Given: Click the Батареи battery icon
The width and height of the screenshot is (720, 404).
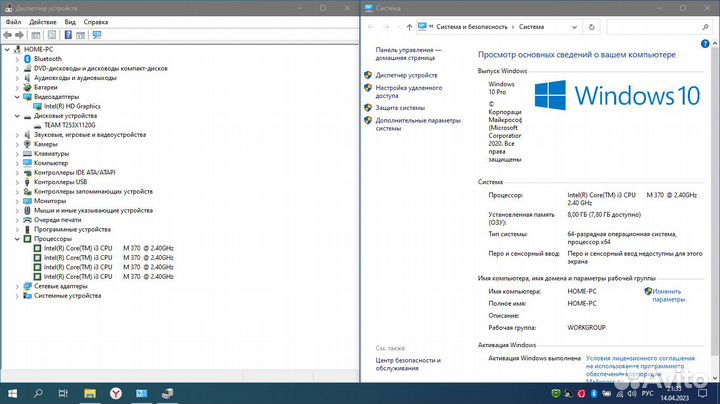Looking at the screenshot, I should [27, 87].
